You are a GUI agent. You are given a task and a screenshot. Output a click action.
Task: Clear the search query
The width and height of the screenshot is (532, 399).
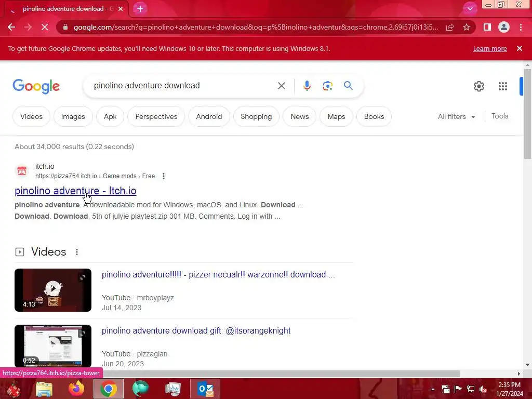[x=281, y=86]
